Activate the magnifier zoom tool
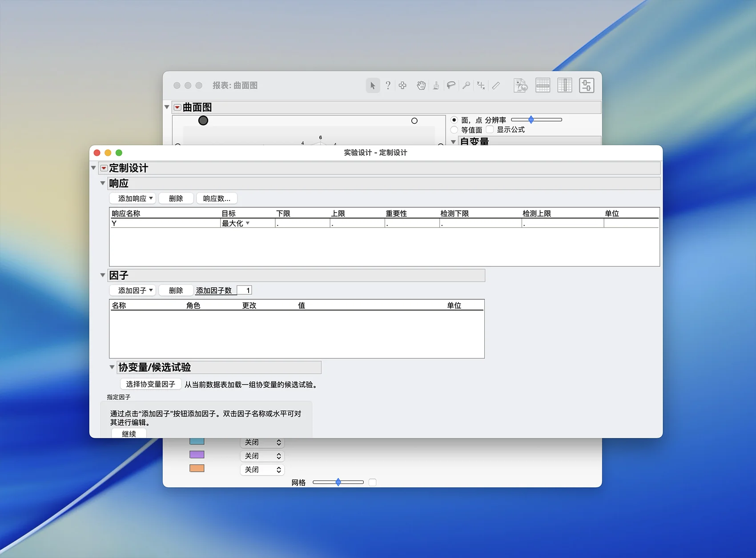Viewport: 756px width, 558px height. point(466,85)
